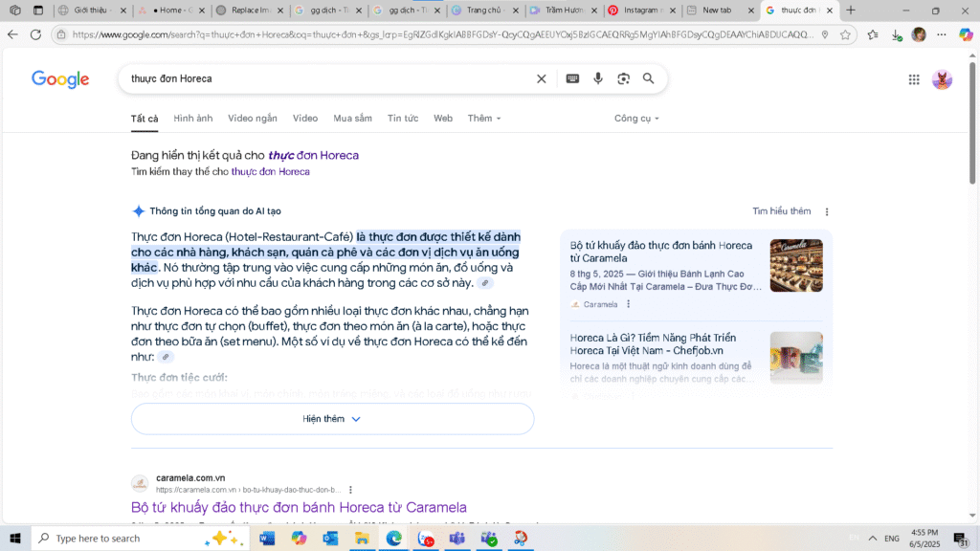The height and width of the screenshot is (551, 980).
Task: Clear the search box text
Action: pos(542,78)
